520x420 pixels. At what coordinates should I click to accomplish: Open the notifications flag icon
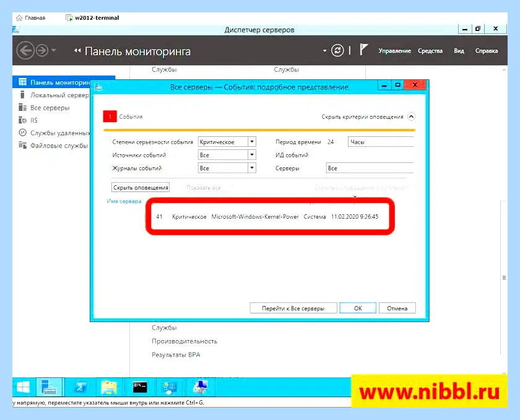coord(364,50)
